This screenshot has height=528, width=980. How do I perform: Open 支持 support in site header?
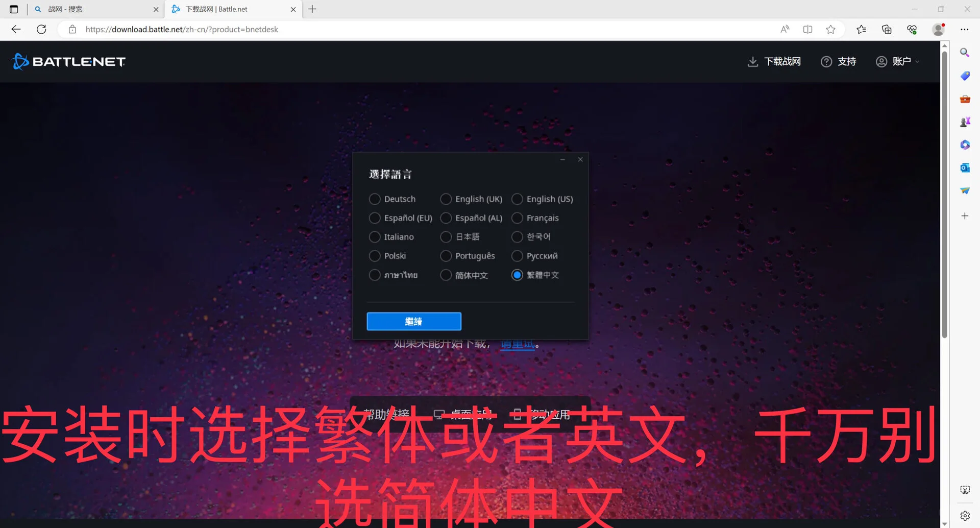[x=839, y=62]
